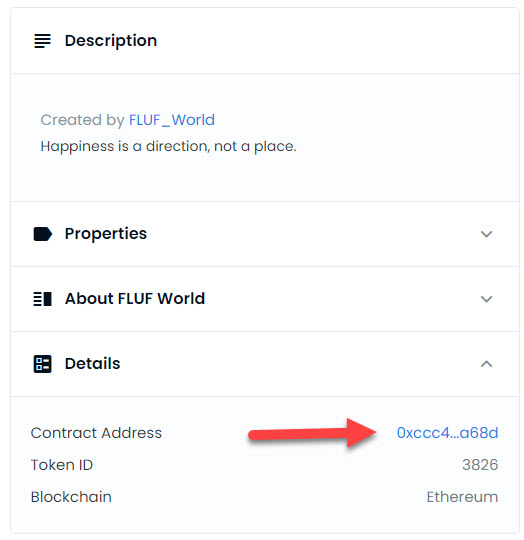Click the Properties tag icon
Screen dimensions: 524x540
tap(42, 234)
